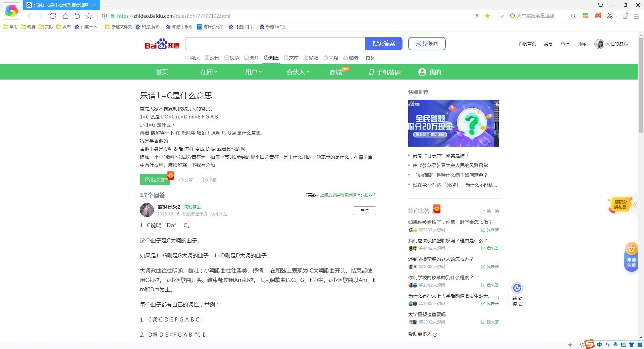Screen dimensions: 644x349
Task: Select the Sogou input method icon in taskbar
Action: pyautogui.click(x=590, y=345)
